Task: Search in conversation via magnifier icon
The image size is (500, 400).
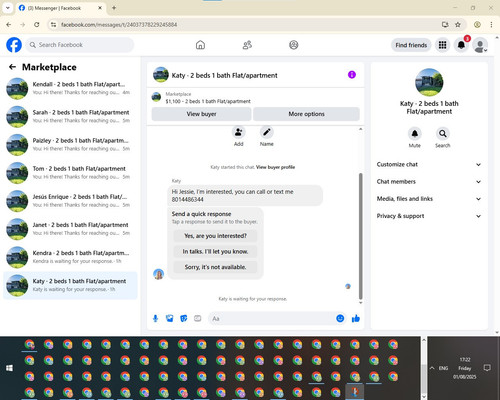Action: (443, 134)
